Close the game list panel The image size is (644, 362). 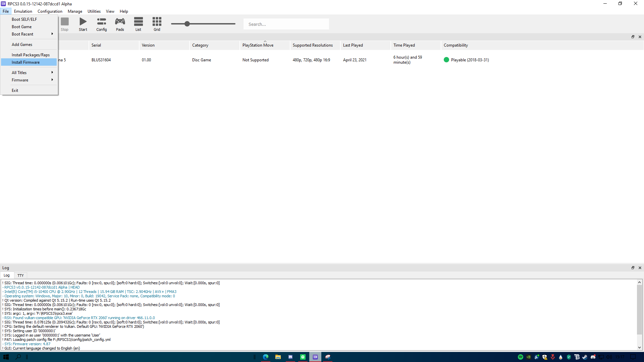[x=640, y=37]
